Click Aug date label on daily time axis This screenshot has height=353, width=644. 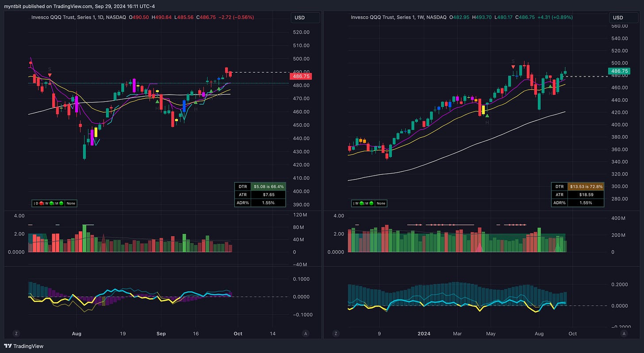click(77, 334)
